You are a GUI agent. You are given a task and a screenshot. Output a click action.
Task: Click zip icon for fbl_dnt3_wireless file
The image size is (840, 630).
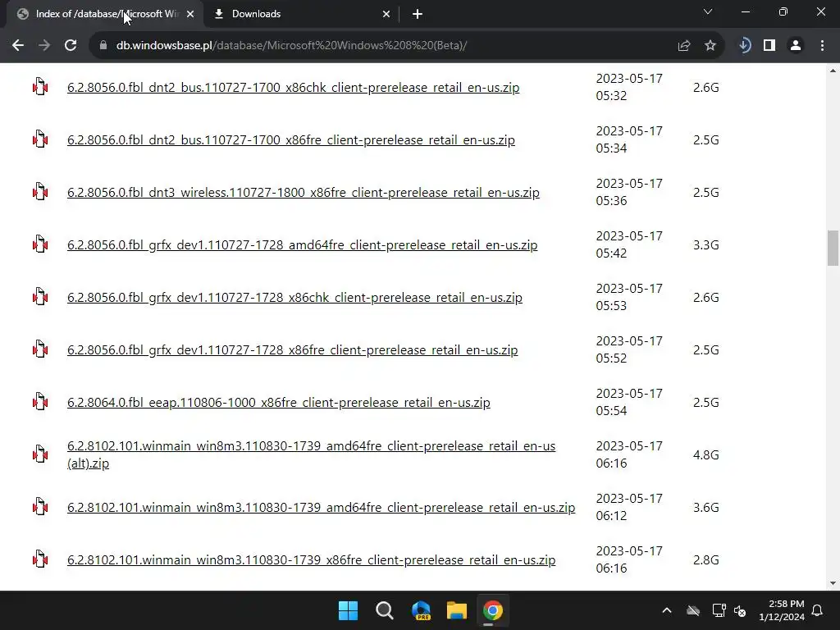pyautogui.click(x=40, y=192)
